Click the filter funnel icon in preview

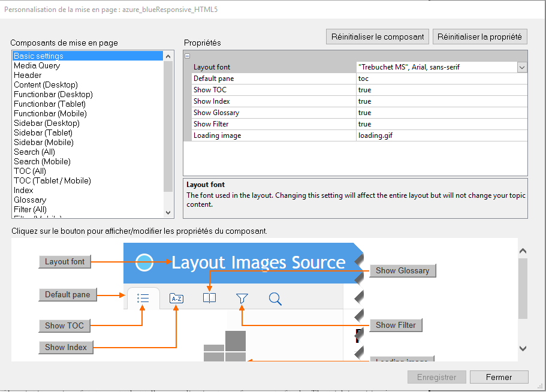click(242, 298)
